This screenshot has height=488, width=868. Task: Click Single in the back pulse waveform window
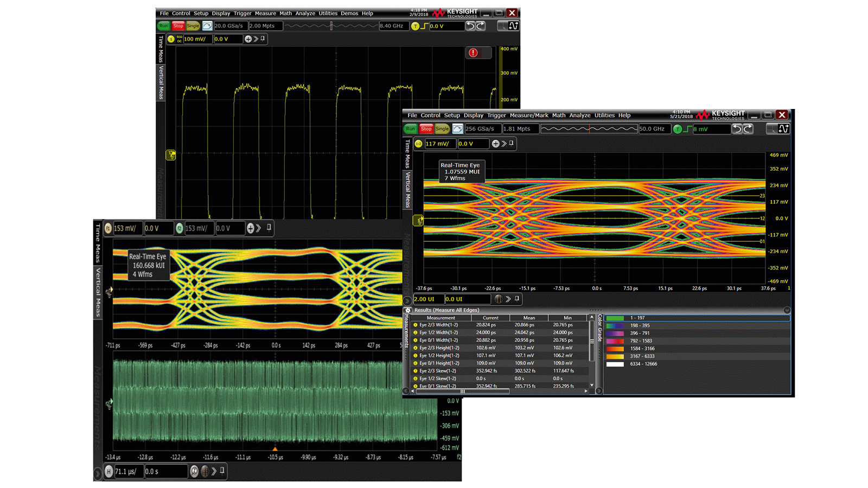pyautogui.click(x=193, y=25)
